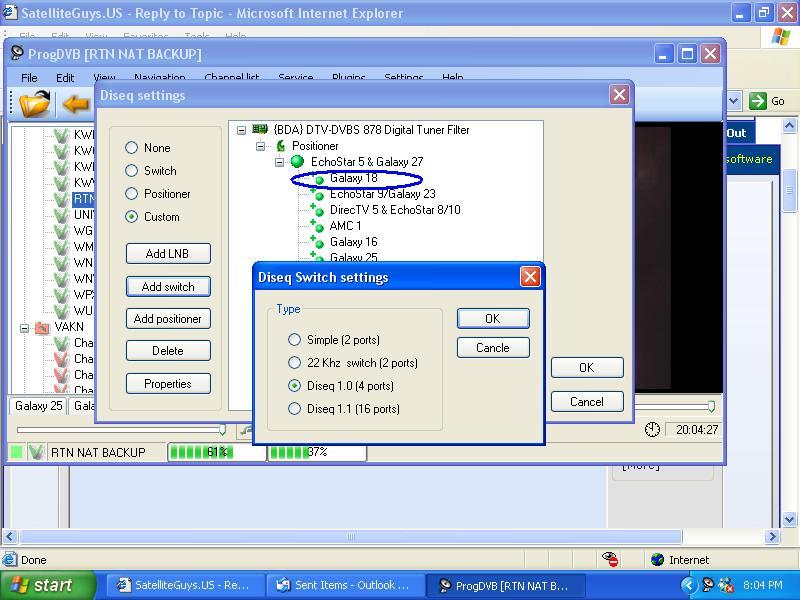This screenshot has height=600, width=800.
Task: Click the Add positioner button
Action: click(168, 319)
